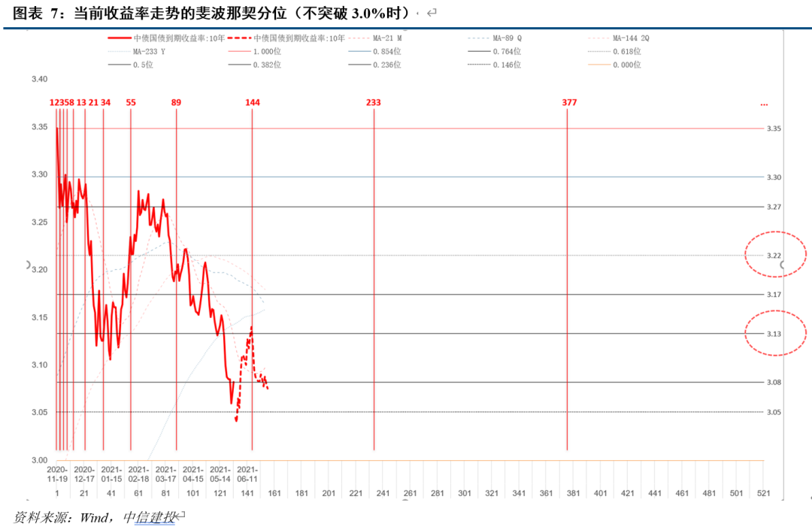Image resolution: width=812 pixels, height=530 pixels.
Task: Click the red ellipsis after the 377 marker
Action: [x=764, y=104]
